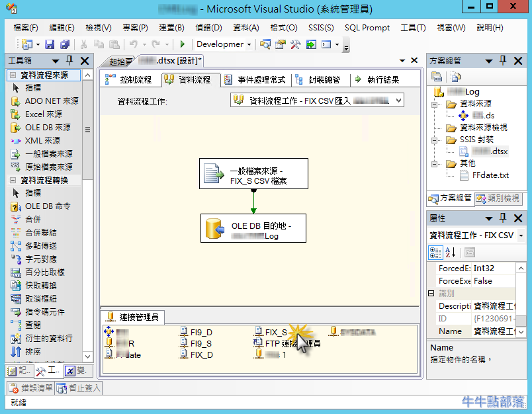Click the Save All toolbar icon
This screenshot has width=532, height=414.
(x=64, y=44)
